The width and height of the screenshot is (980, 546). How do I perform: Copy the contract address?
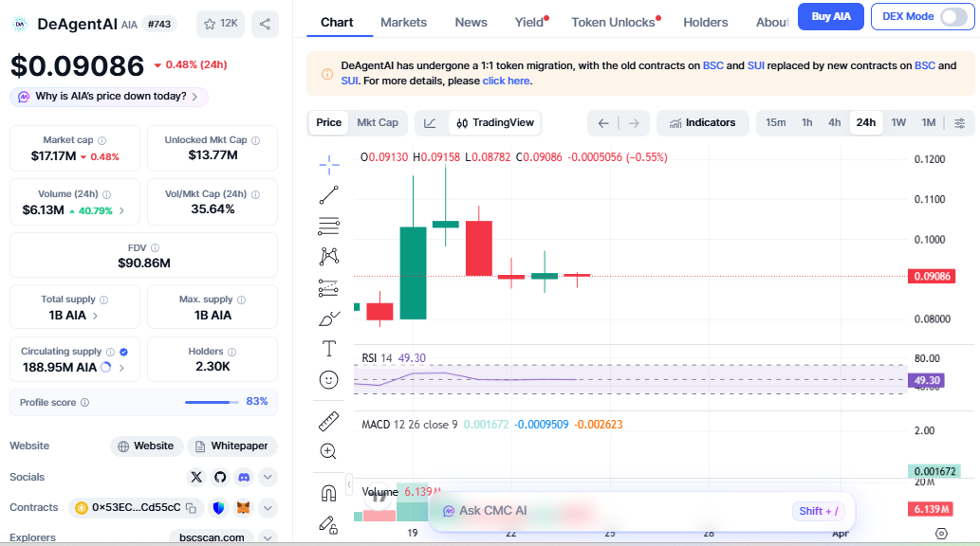point(191,508)
